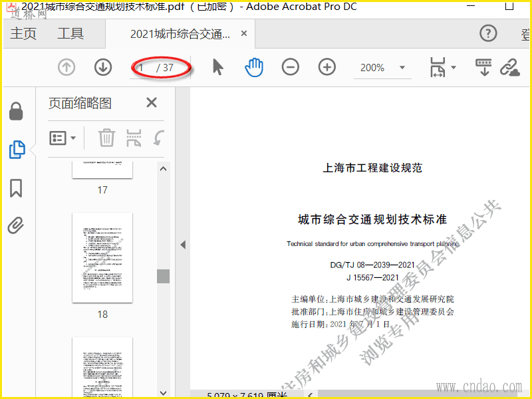The height and width of the screenshot is (399, 532).
Task: Activate the hand pan tool
Action: point(254,67)
